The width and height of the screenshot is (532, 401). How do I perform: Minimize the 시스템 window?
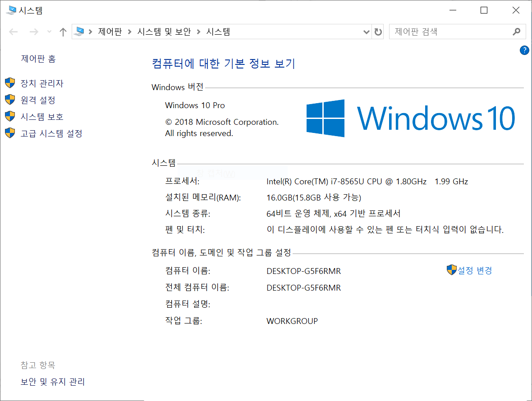point(453,10)
